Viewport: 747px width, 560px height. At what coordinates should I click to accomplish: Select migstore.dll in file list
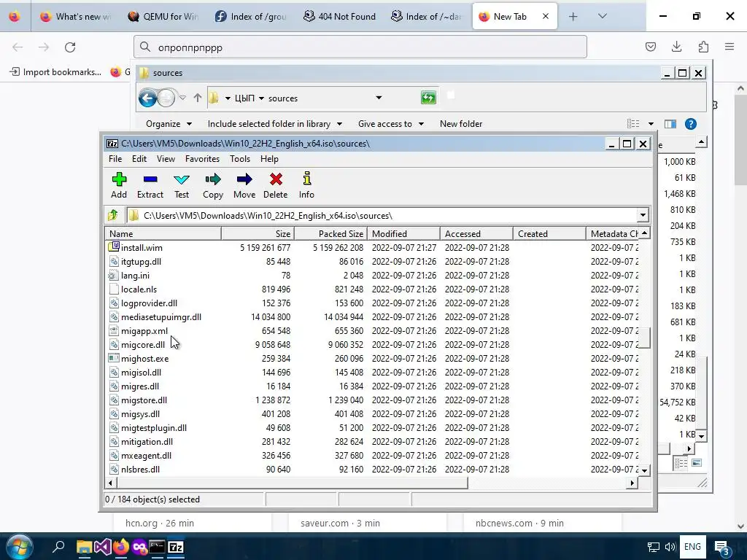tap(371, 400)
